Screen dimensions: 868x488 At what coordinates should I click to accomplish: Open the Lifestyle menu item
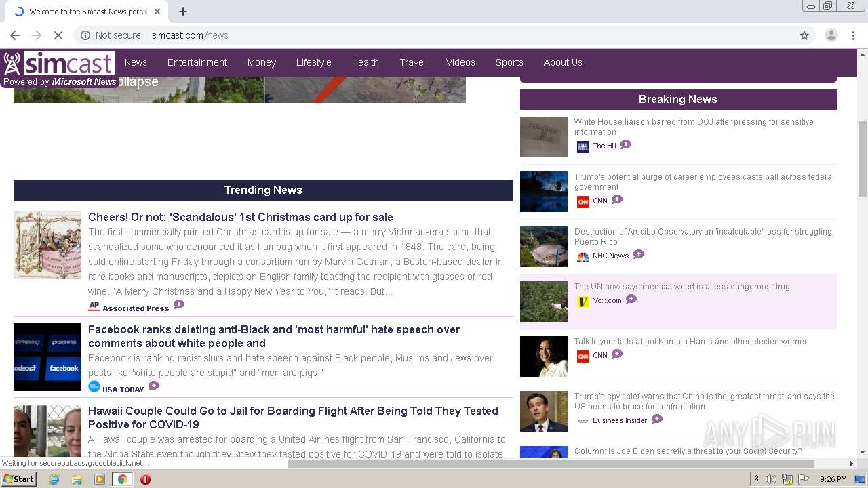314,62
